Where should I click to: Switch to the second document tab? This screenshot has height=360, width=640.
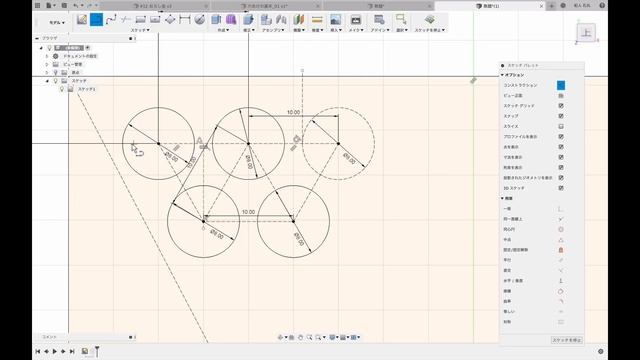(x=266, y=6)
